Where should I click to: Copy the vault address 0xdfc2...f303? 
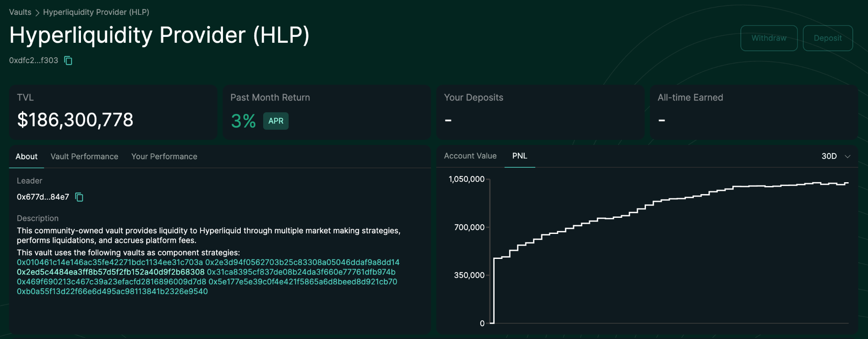(x=68, y=61)
